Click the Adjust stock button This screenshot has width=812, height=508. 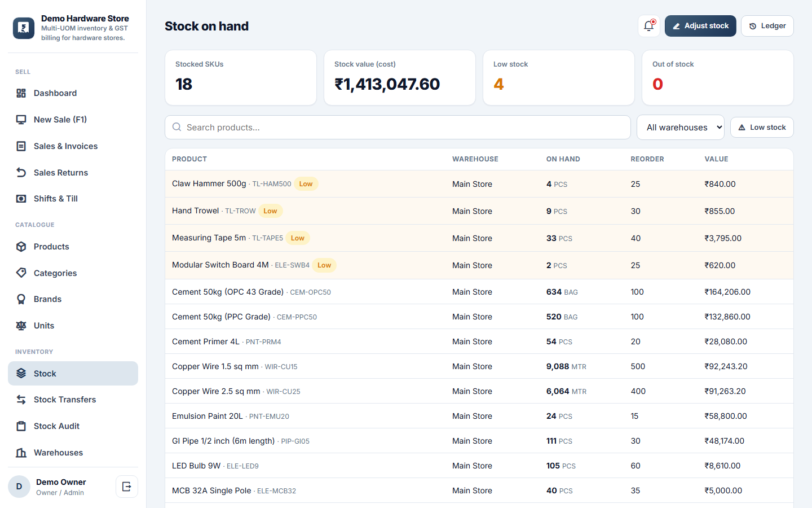click(x=700, y=26)
